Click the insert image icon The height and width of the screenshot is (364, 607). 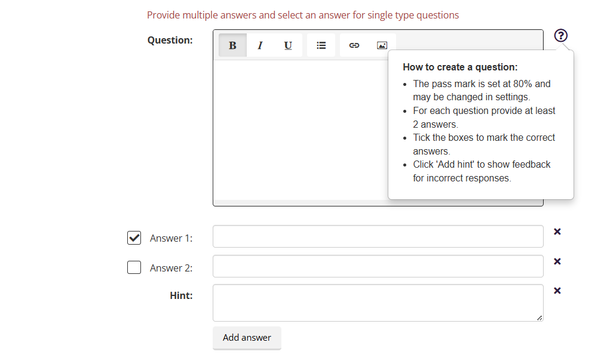[382, 45]
